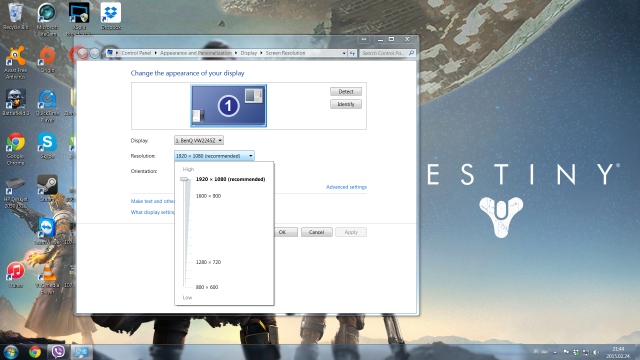
Task: Expand the Display selection dropdown
Action: [199, 140]
